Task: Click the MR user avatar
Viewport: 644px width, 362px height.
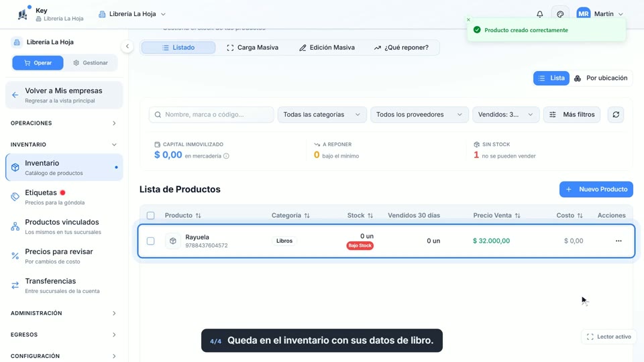Action: click(583, 14)
